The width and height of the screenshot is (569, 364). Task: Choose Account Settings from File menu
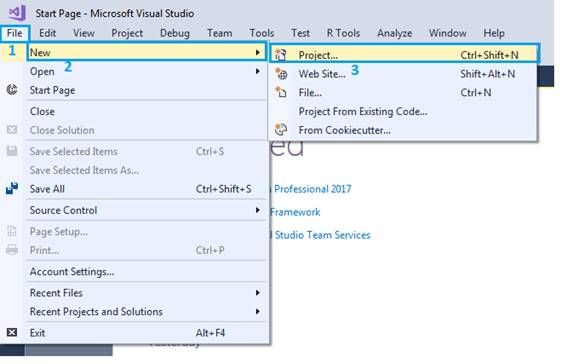point(72,271)
